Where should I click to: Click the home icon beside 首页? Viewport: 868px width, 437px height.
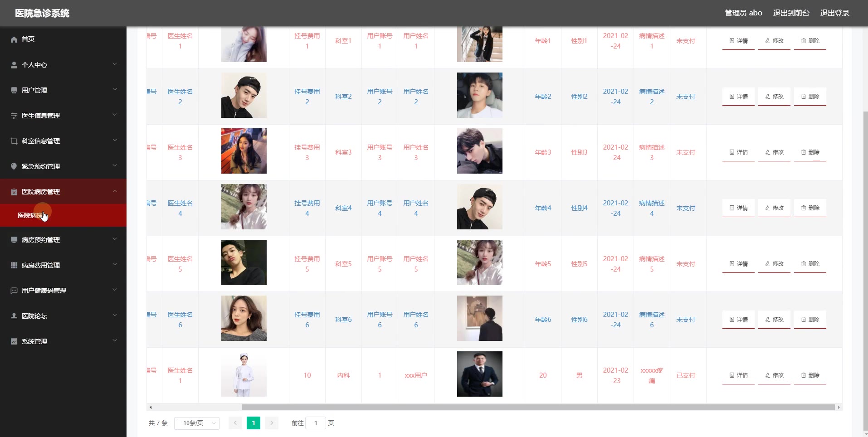(x=14, y=39)
